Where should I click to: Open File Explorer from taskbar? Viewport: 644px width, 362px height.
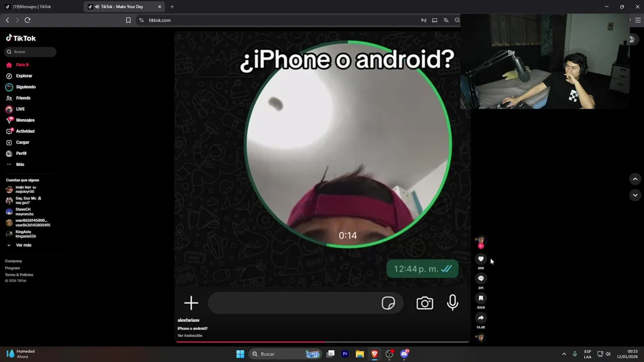[x=360, y=354]
